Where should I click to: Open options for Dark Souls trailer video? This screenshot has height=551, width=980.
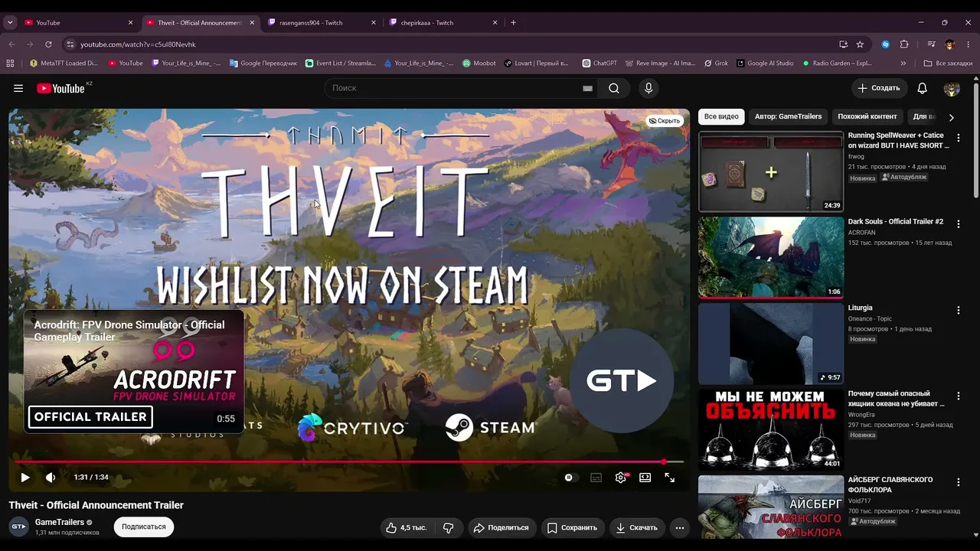coord(958,224)
